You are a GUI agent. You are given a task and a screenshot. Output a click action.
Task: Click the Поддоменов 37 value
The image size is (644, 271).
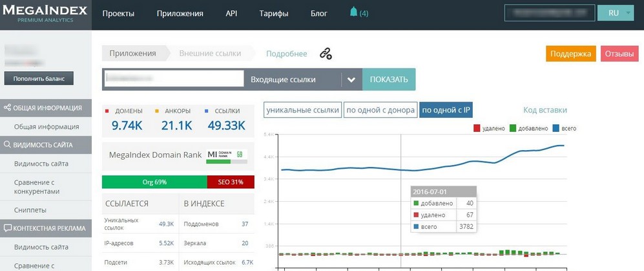point(245,224)
